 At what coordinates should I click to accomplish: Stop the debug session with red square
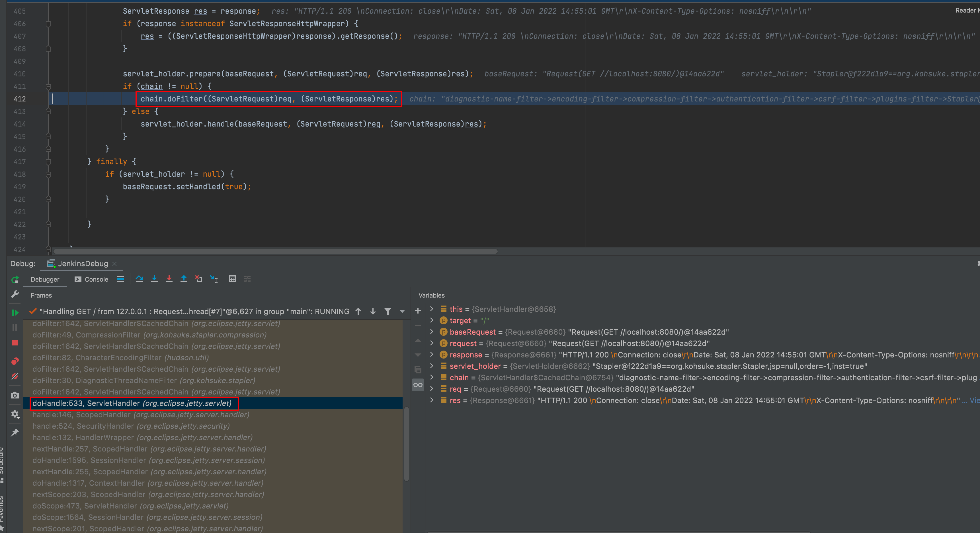point(15,343)
